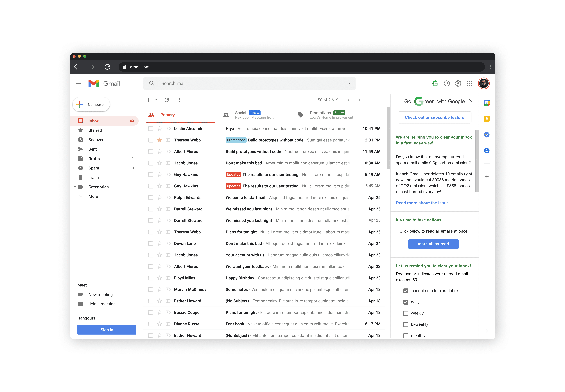This screenshot has height=392, width=565.
Task: Select the Jacob Jones 10:30 AM email checkbox
Action: click(151, 163)
